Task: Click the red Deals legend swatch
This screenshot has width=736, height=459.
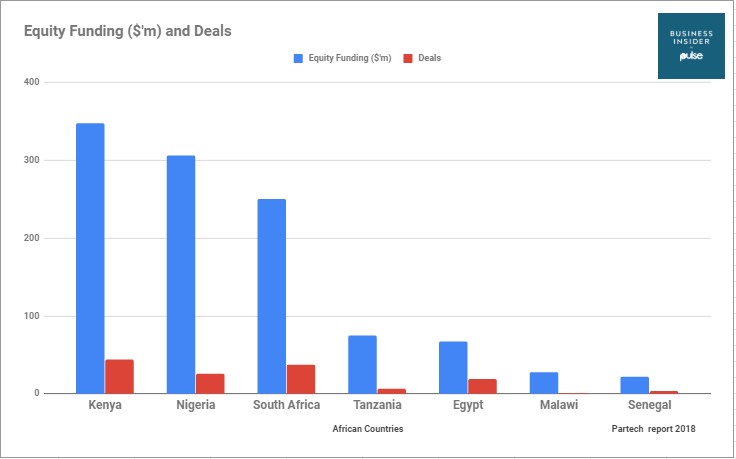Action: pyautogui.click(x=408, y=58)
